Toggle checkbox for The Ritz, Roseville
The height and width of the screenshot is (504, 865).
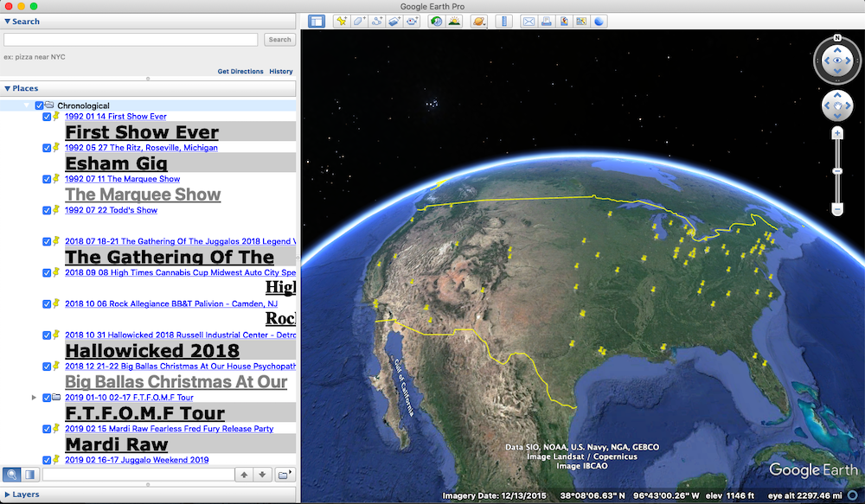pyautogui.click(x=47, y=148)
